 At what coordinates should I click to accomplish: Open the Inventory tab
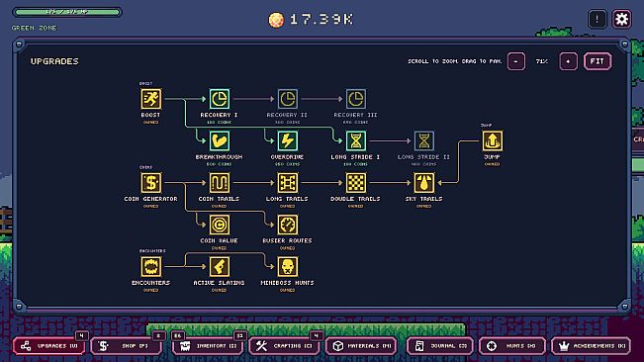pyautogui.click(x=209, y=346)
